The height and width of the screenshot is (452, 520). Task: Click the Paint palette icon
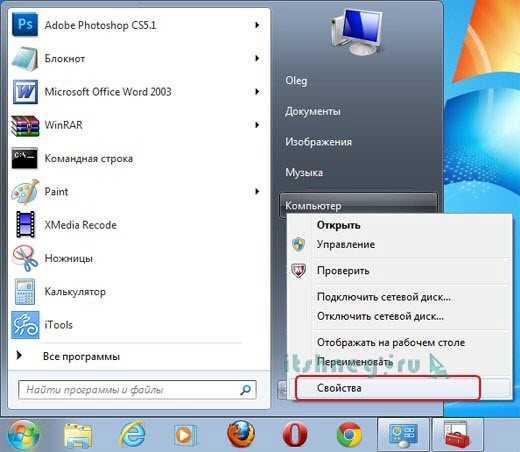pyautogui.click(x=25, y=192)
